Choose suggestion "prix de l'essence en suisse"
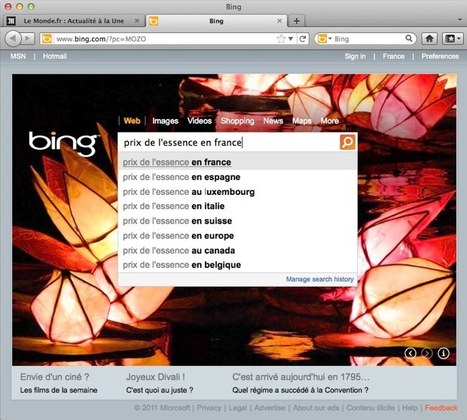This screenshot has width=467, height=420. coord(237,221)
